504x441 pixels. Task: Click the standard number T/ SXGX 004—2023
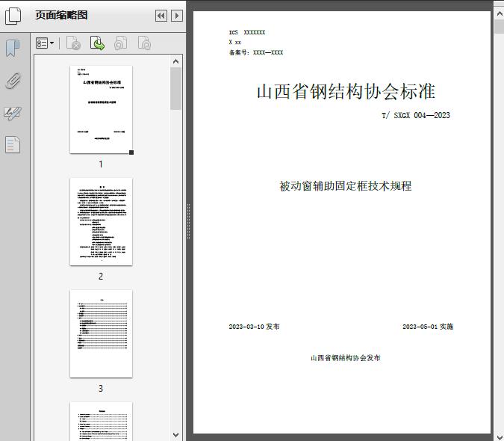pos(416,115)
